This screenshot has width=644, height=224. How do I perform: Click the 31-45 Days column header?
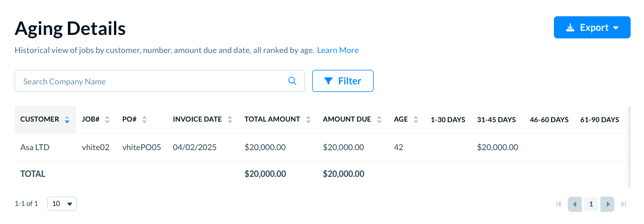496,120
